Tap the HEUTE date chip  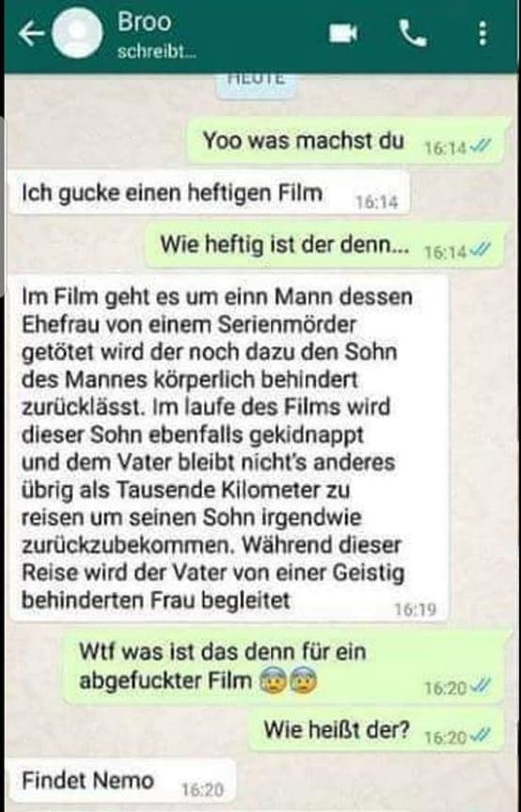click(x=256, y=84)
